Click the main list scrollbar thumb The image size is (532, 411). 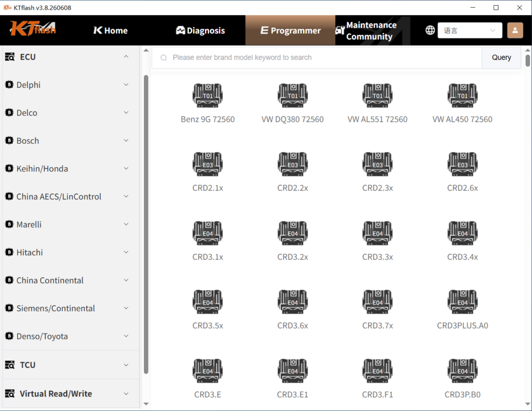[528, 60]
